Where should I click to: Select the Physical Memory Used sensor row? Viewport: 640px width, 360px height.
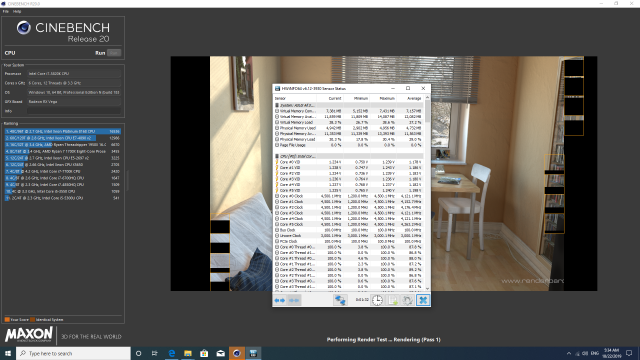pyautogui.click(x=348, y=128)
